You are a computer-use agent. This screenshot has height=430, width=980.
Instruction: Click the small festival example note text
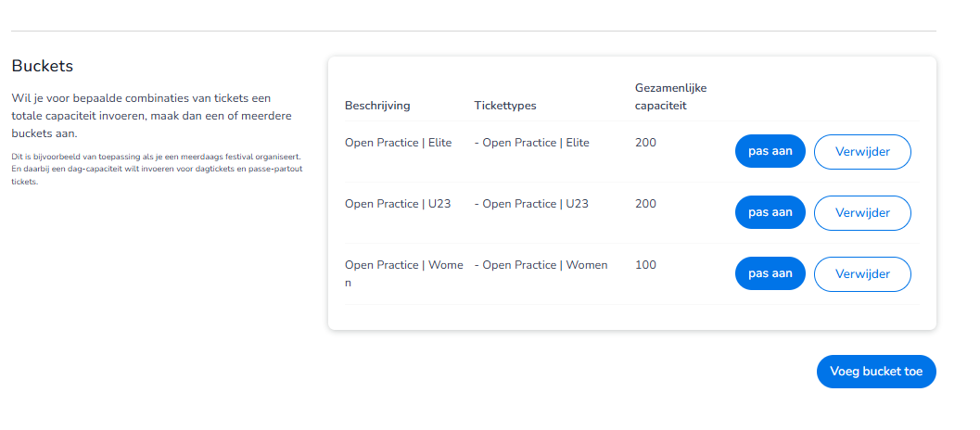tap(156, 170)
